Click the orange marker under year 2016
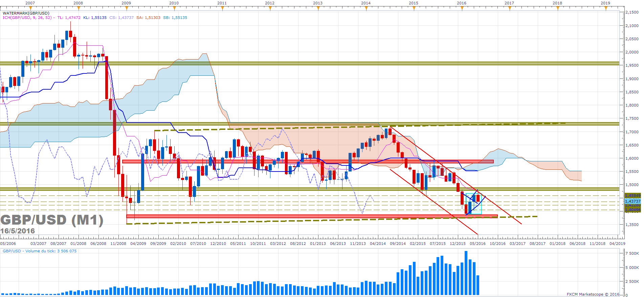Image resolution: width=644 pixels, height=297 pixels. (462, 8)
